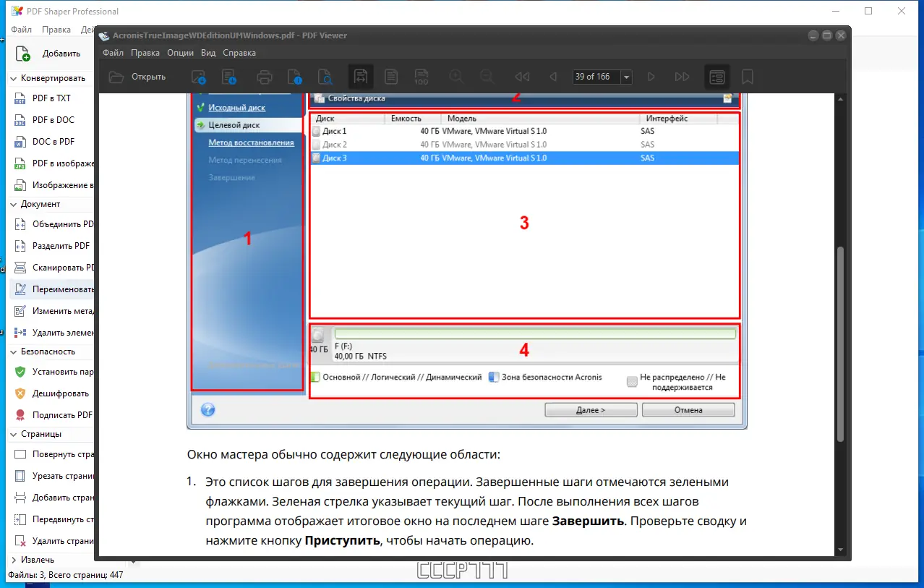The image size is (924, 588).
Task: Click the document properties info icon in viewer toolbar
Action: coord(294,77)
